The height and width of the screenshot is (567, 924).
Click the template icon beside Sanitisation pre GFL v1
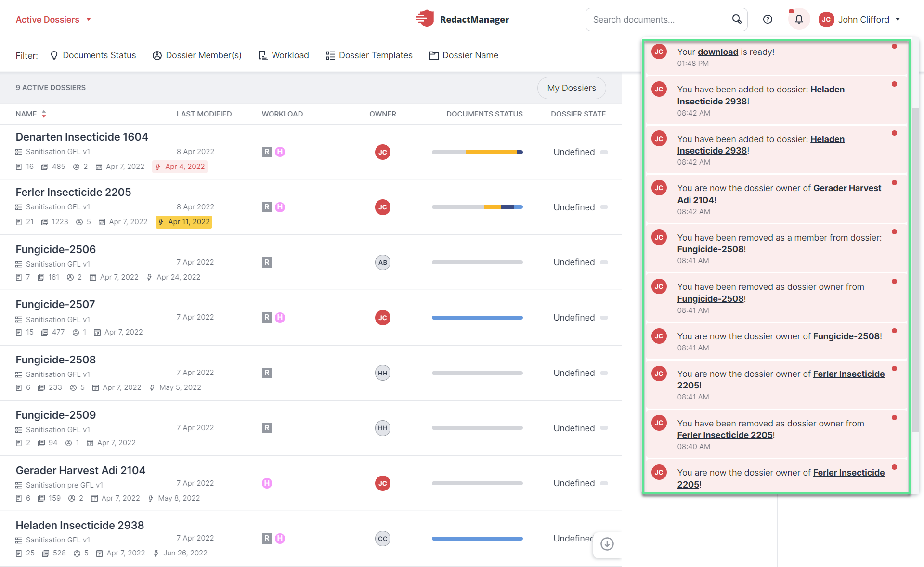[19, 485]
